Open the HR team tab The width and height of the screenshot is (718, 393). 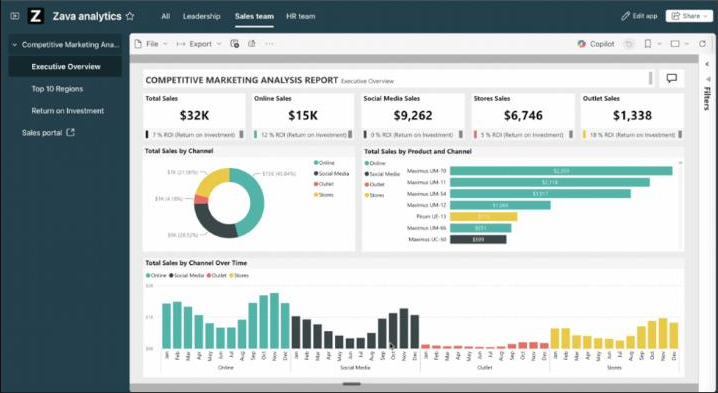click(300, 16)
